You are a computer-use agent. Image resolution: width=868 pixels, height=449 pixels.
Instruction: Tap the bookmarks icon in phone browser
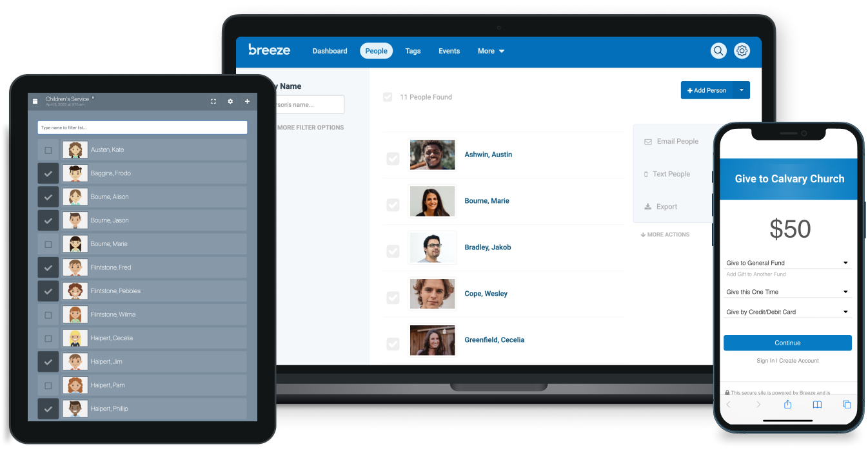tap(817, 405)
